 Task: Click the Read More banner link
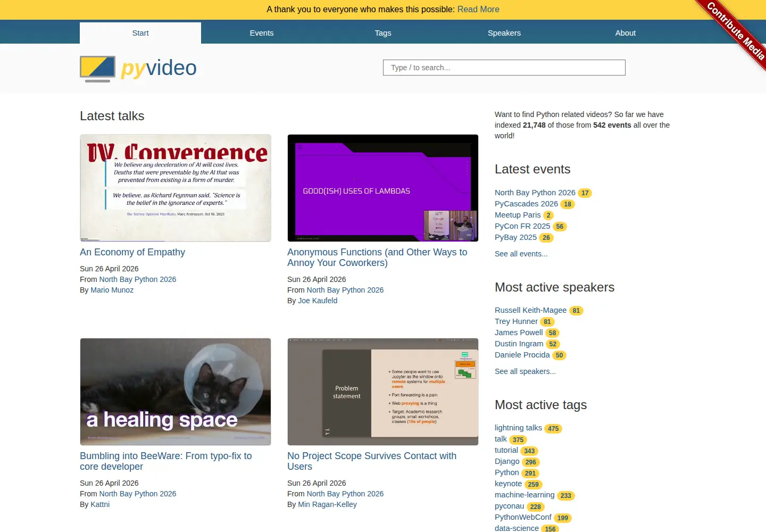click(478, 10)
